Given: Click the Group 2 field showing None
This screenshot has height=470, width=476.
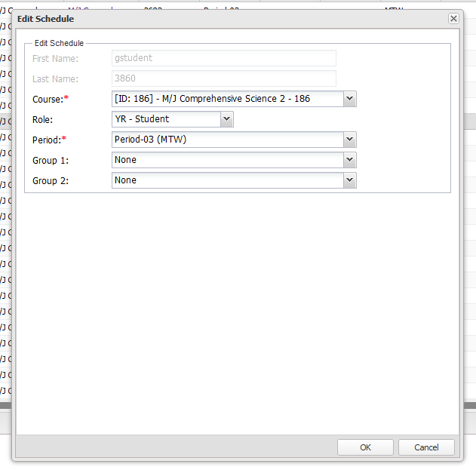Looking at the screenshot, I should (226, 180).
